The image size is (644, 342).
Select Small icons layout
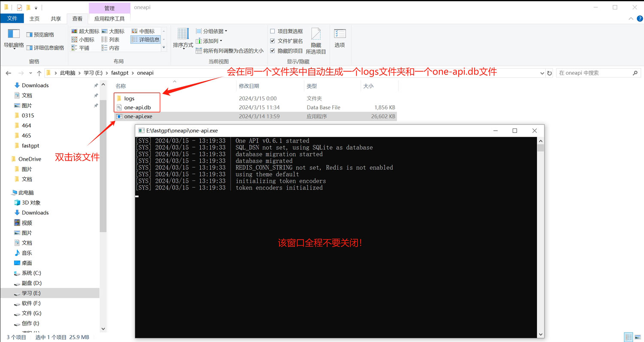83,40
